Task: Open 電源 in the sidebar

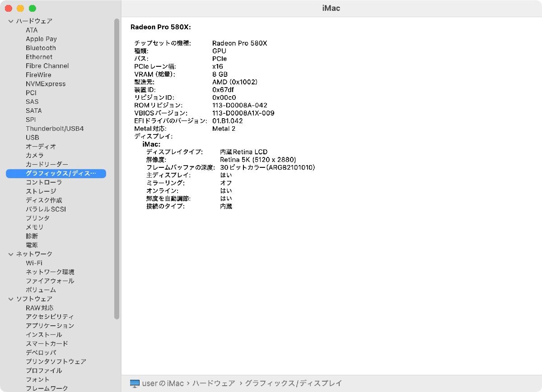Action: [x=32, y=245]
